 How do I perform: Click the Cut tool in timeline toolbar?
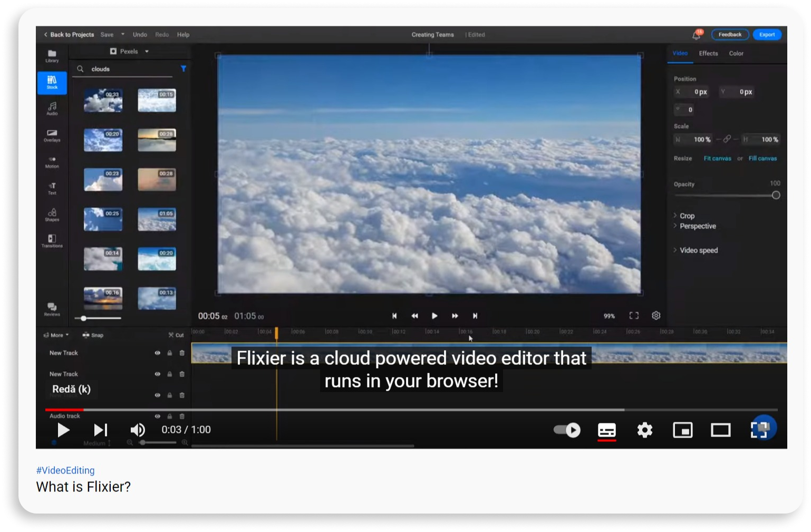coord(176,335)
